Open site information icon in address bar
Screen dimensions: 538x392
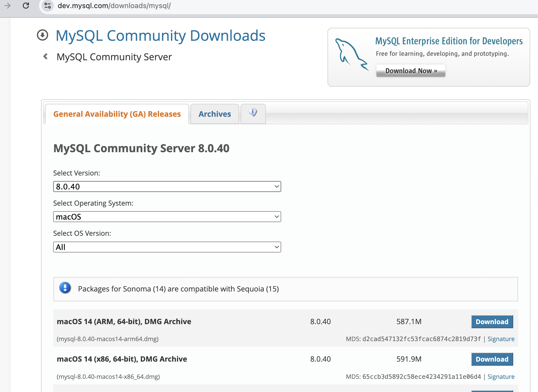tap(47, 6)
